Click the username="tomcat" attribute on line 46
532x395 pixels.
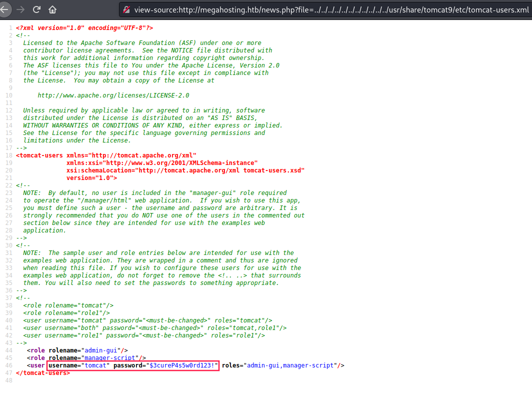79,365
